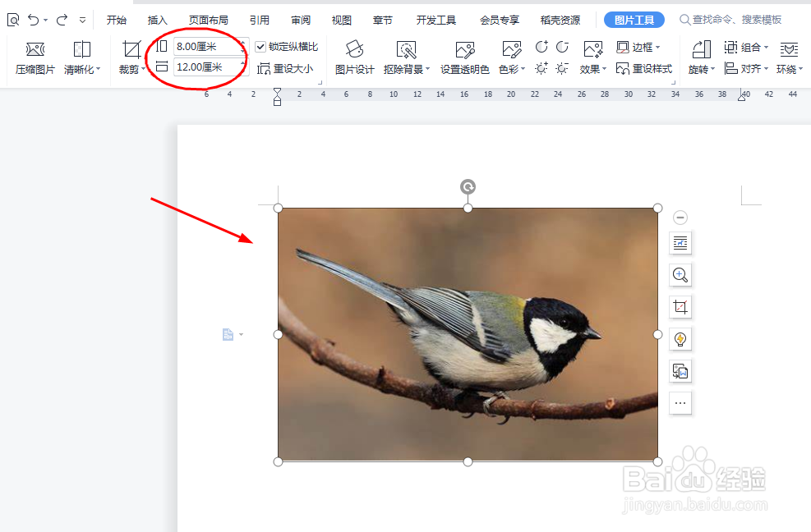The image size is (811, 532).
Task: Click the crop floating icon beside picture
Action: 680,307
